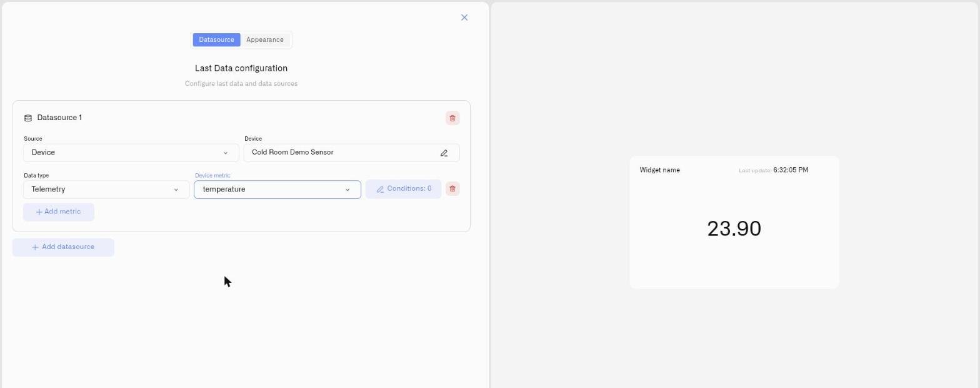This screenshot has width=980, height=388.
Task: Click the Last Data configuration heading
Action: point(241,68)
